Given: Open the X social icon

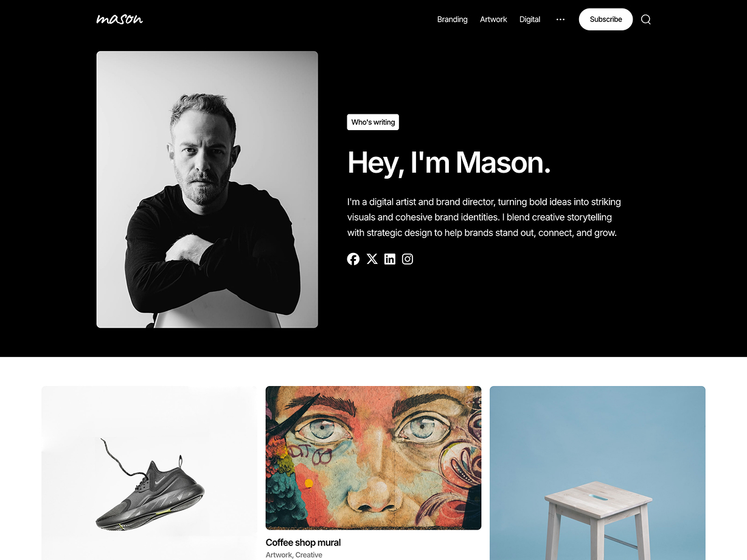Looking at the screenshot, I should pyautogui.click(x=372, y=259).
